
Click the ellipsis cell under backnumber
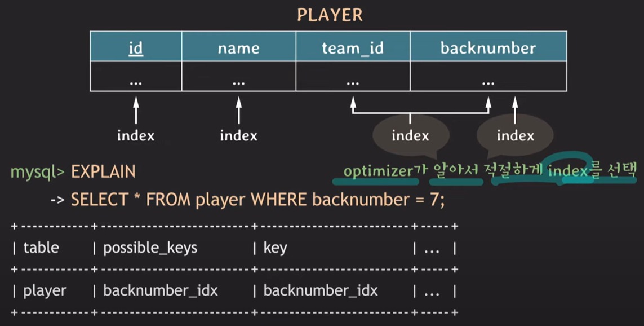pyautogui.click(x=488, y=77)
